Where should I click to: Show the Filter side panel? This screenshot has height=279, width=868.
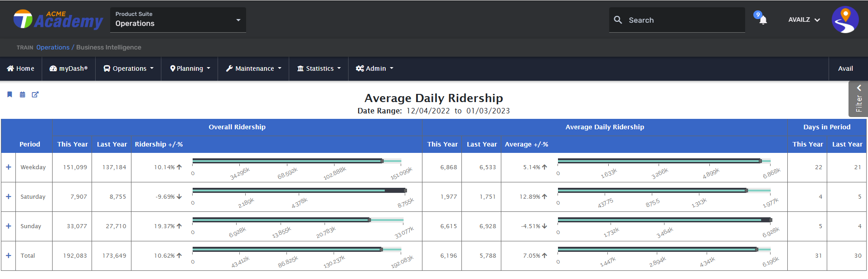[858, 99]
